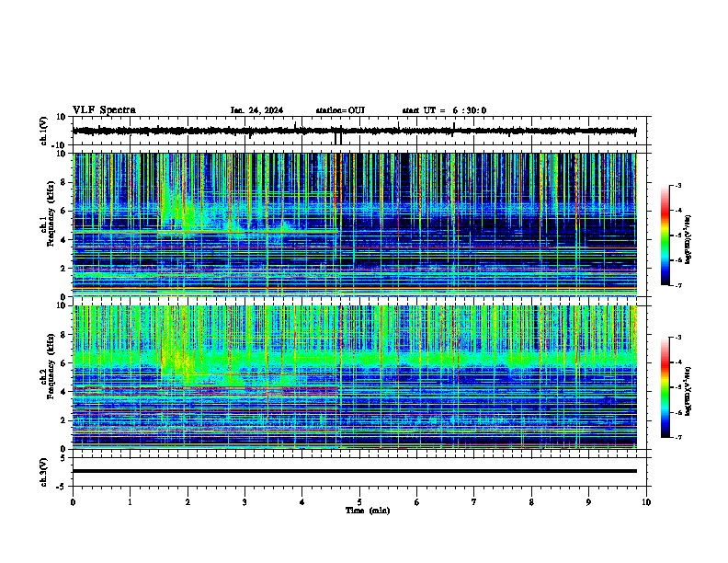Click the ch.3(V) axis label

44,473
